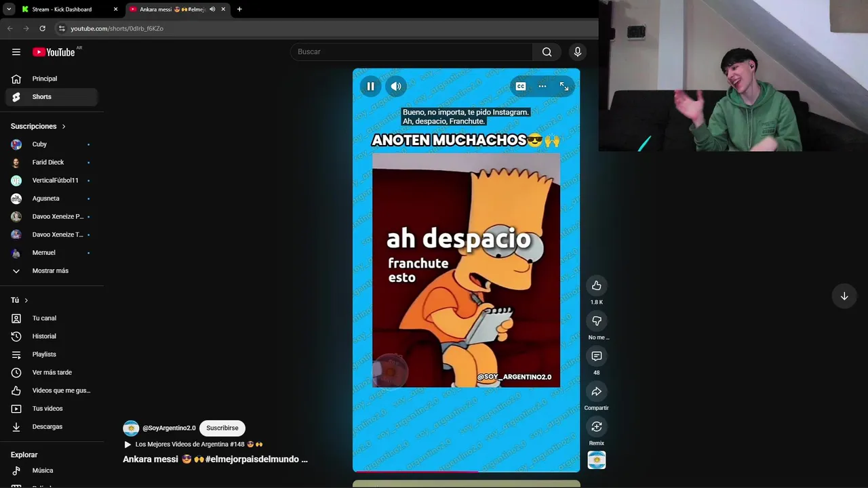
Task: Start voice search with the microphone
Action: (x=578, y=52)
